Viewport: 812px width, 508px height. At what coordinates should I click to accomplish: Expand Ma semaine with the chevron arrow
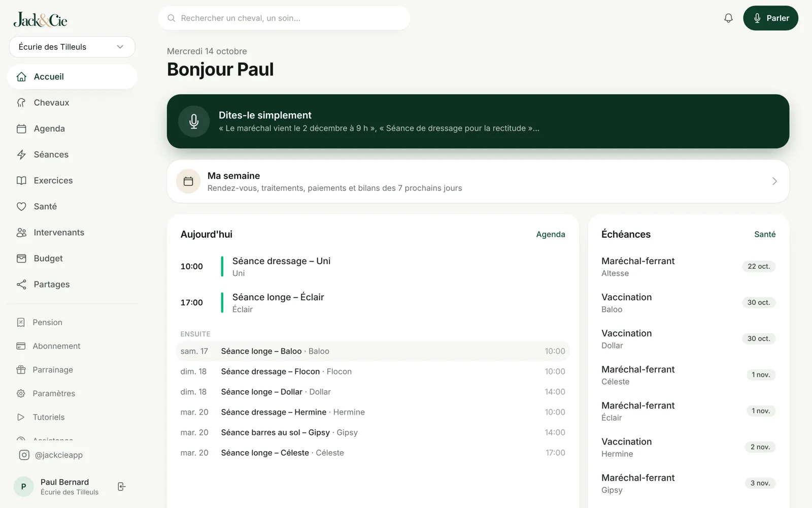point(774,181)
